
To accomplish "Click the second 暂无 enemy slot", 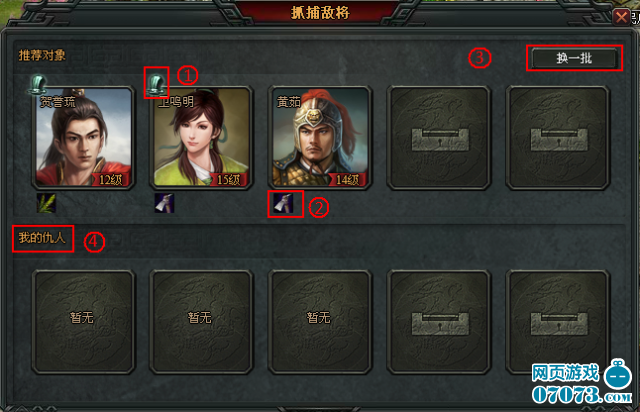I will (x=202, y=322).
